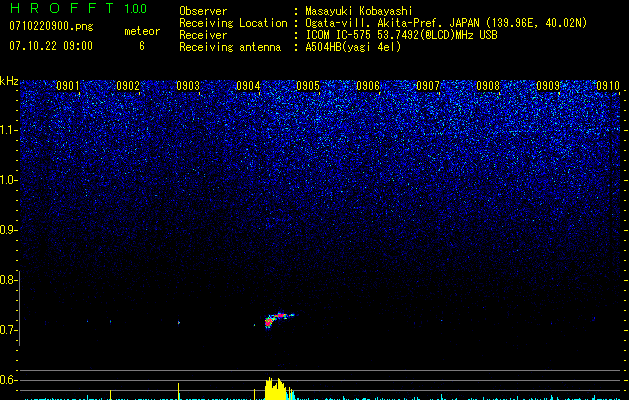
Task: Click the 0.9 kHz frequency axis label
Action: point(9,230)
